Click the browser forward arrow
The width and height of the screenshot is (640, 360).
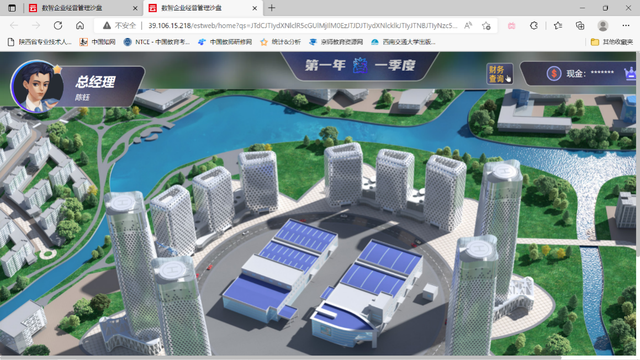pyautogui.click(x=36, y=26)
